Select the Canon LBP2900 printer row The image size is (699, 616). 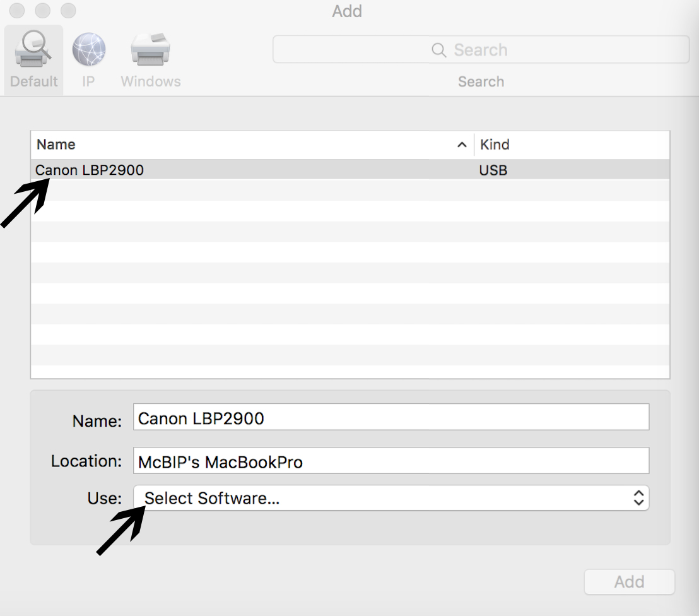350,170
